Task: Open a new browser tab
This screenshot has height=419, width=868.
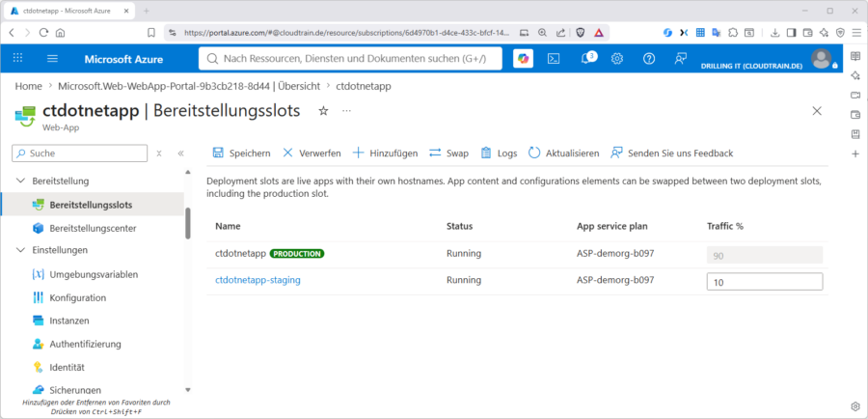Action: point(147,11)
